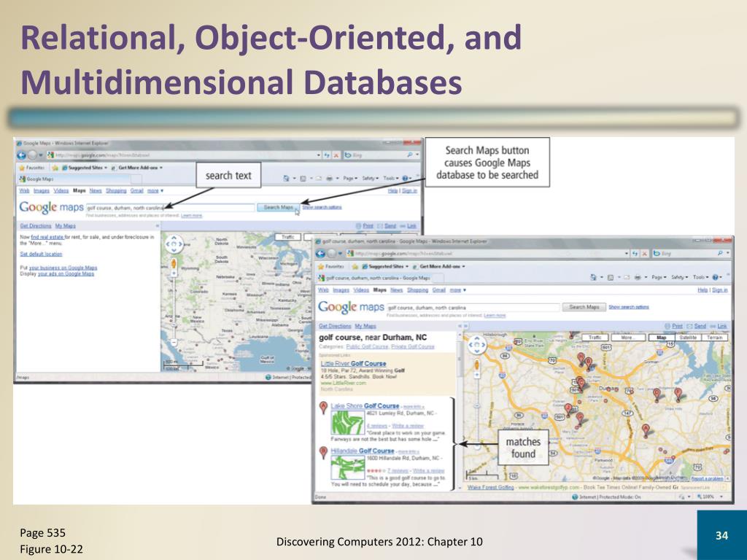The image size is (747, 560).
Task: Open Shopping link in front window nav
Action: 417,289
